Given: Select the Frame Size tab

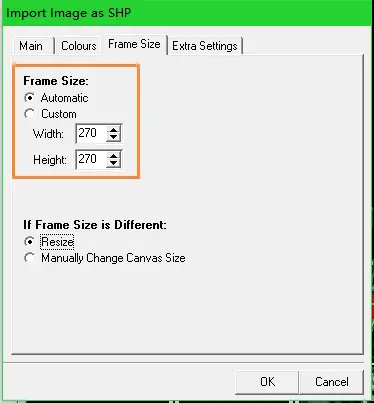Looking at the screenshot, I should pos(134,44).
